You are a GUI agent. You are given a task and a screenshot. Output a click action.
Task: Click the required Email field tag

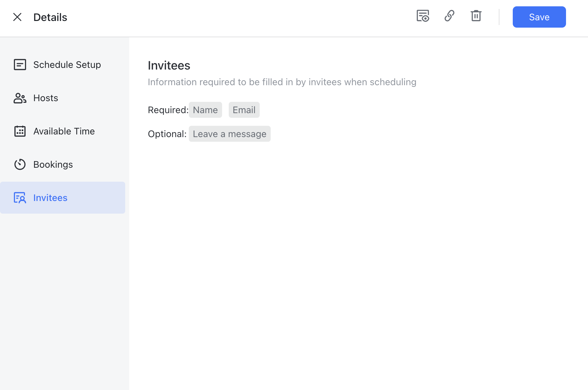[244, 110]
